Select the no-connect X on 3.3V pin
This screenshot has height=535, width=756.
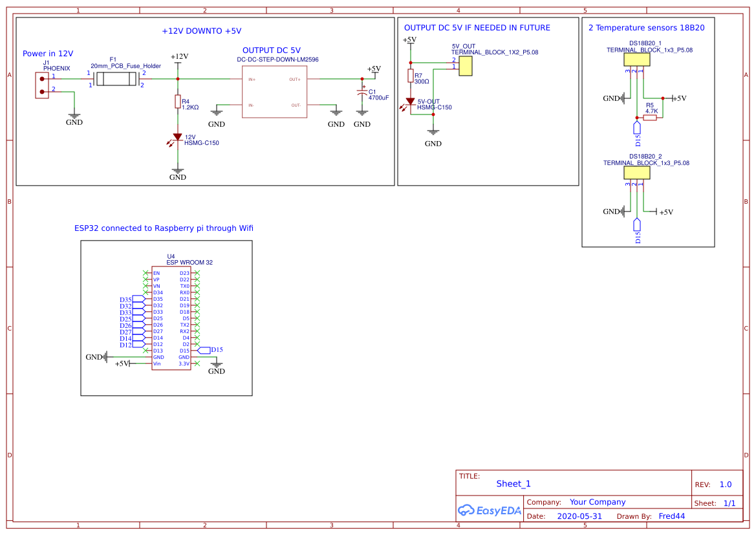coord(197,364)
